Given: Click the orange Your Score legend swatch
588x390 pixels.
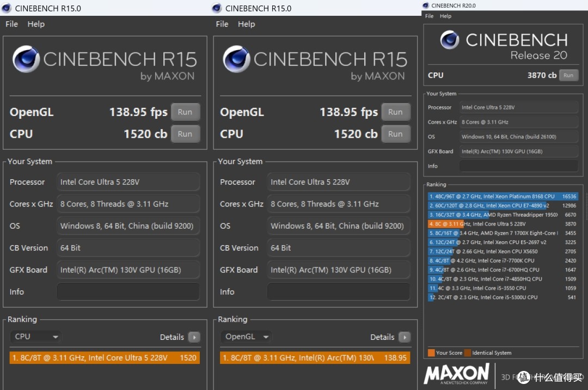Looking at the screenshot, I should [431, 352].
